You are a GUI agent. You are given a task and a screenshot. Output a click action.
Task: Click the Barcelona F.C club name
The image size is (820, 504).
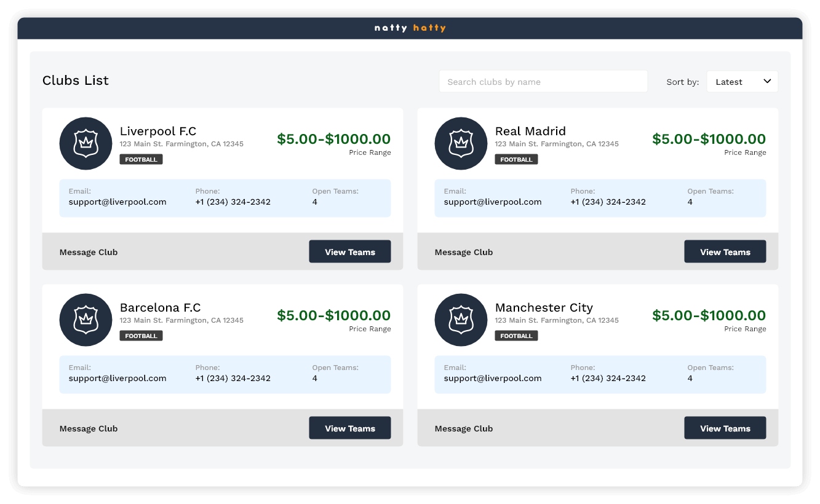(161, 307)
